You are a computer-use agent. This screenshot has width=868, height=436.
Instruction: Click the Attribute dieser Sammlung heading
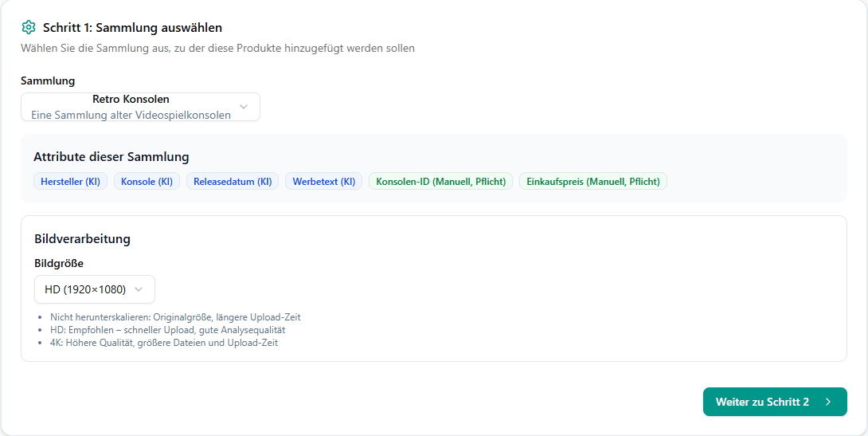click(111, 157)
